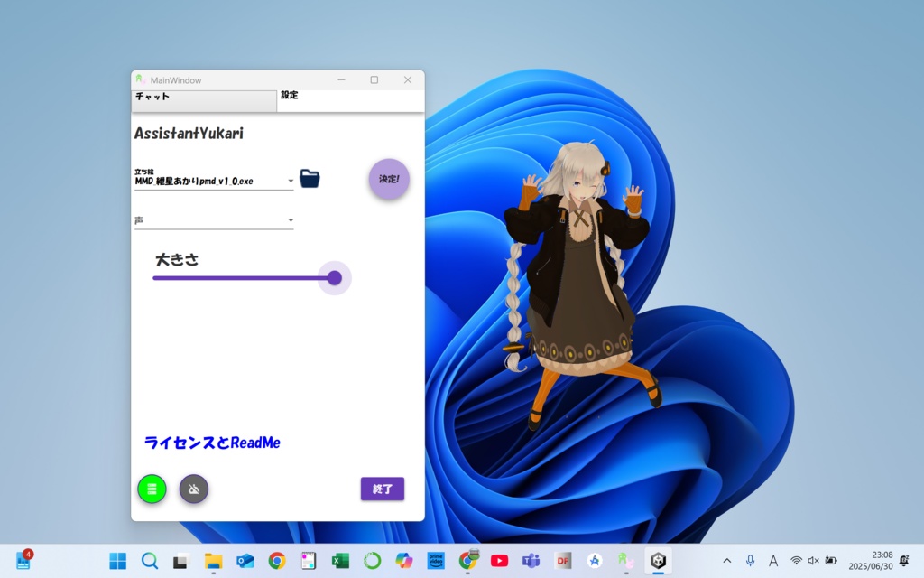
Task: Open the 立ち絵 model dropdown
Action: point(214,181)
